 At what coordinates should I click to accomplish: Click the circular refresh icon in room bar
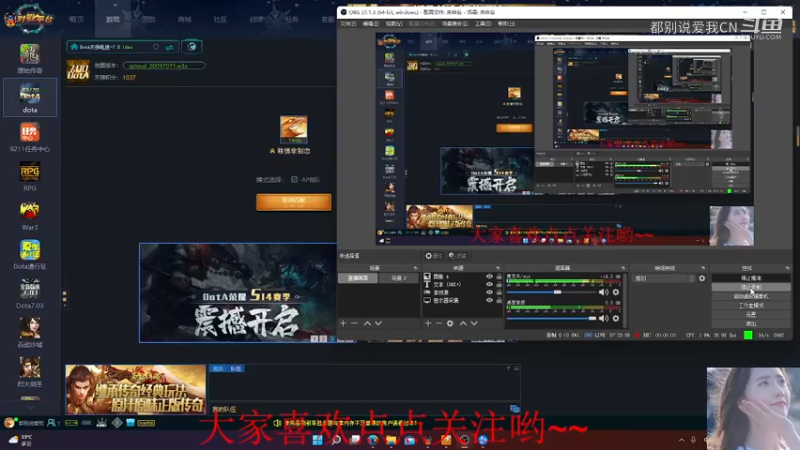pyautogui.click(x=156, y=47)
